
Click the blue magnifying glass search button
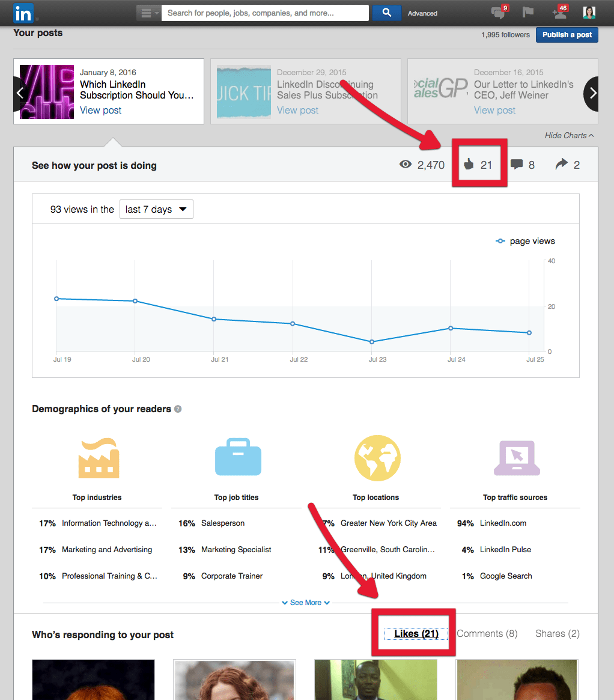point(387,13)
